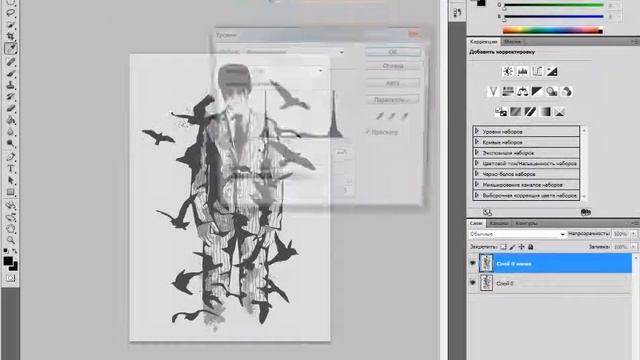The width and height of the screenshot is (640, 360).
Task: Switch to the Коррекция tab
Action: 483,42
